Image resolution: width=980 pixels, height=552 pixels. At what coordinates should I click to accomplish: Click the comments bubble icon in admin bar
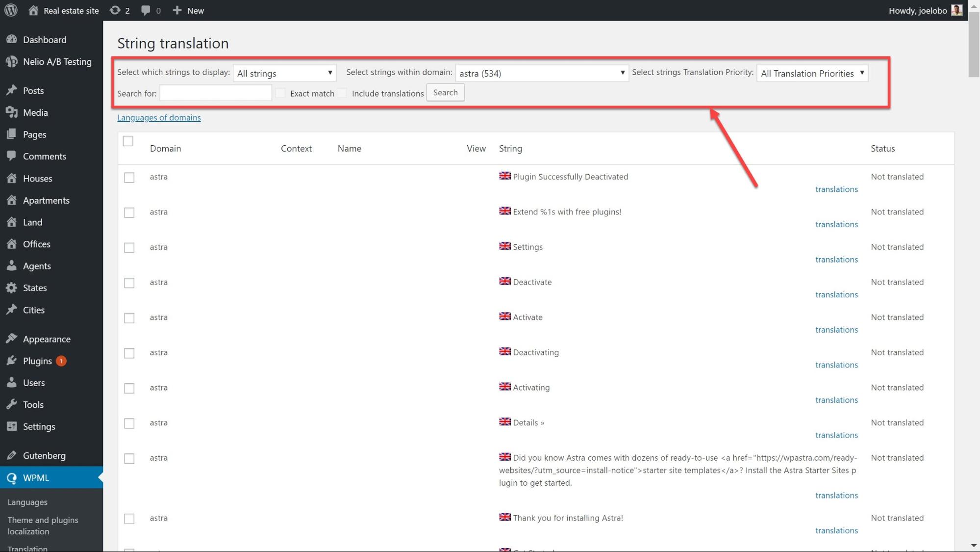click(x=146, y=10)
